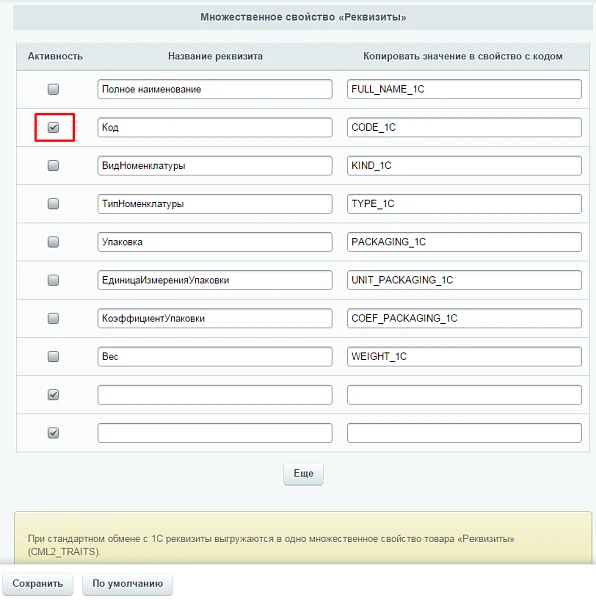Enable the Полное наименование activity checkbox
This screenshot has height=600, width=596.
(x=53, y=89)
